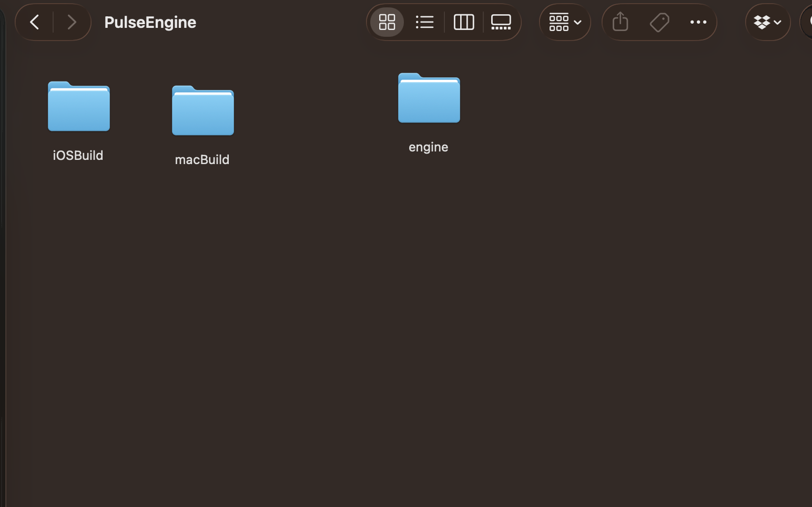This screenshot has height=507, width=812.
Task: Open the Dropbox toolbar dropdown
Action: [x=767, y=22]
